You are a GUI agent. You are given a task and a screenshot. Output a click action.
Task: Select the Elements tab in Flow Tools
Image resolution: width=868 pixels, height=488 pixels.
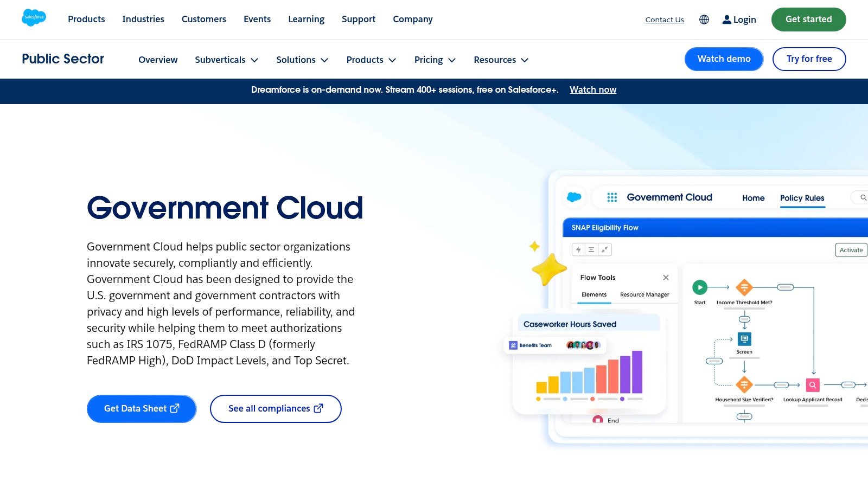coord(594,294)
